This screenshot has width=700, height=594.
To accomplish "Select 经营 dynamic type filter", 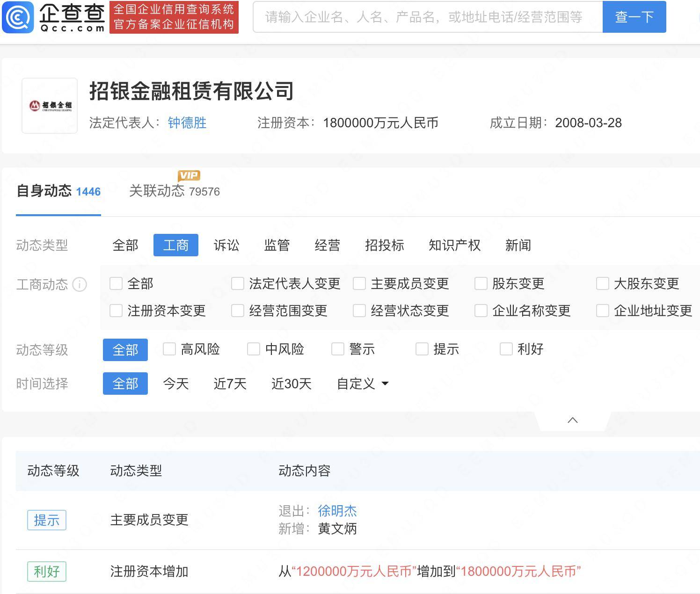I will [327, 245].
